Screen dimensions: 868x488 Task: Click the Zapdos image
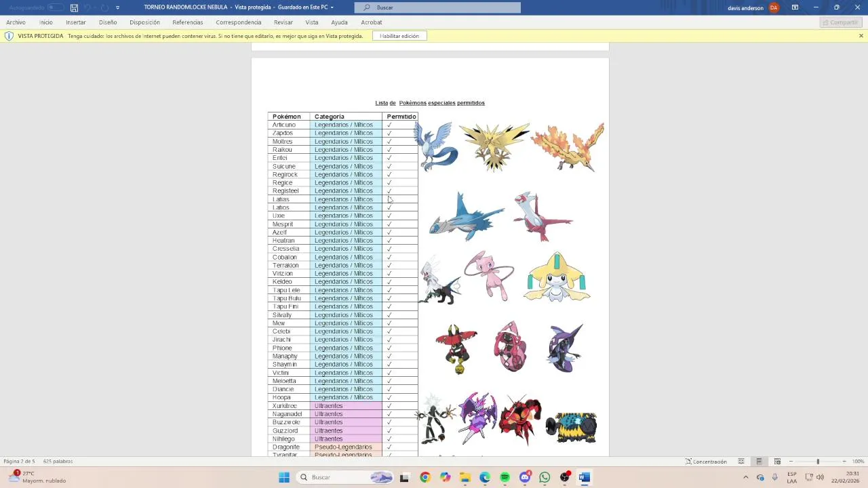tap(494, 146)
